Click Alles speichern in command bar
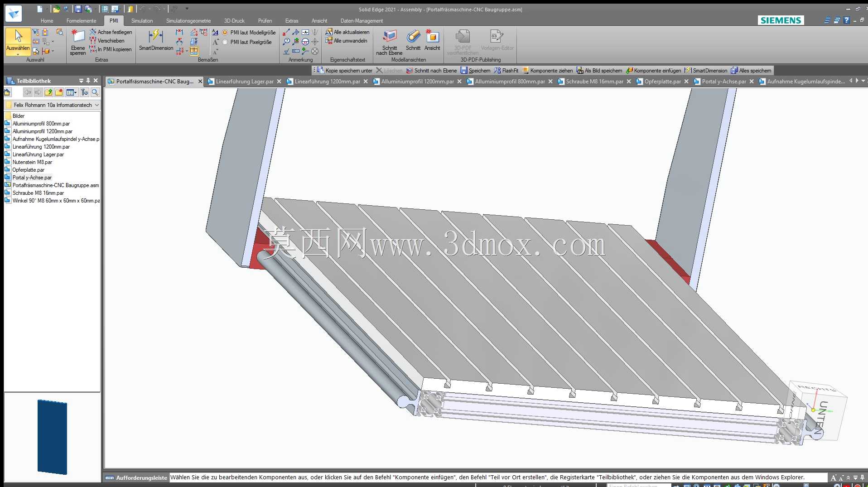 coord(751,71)
